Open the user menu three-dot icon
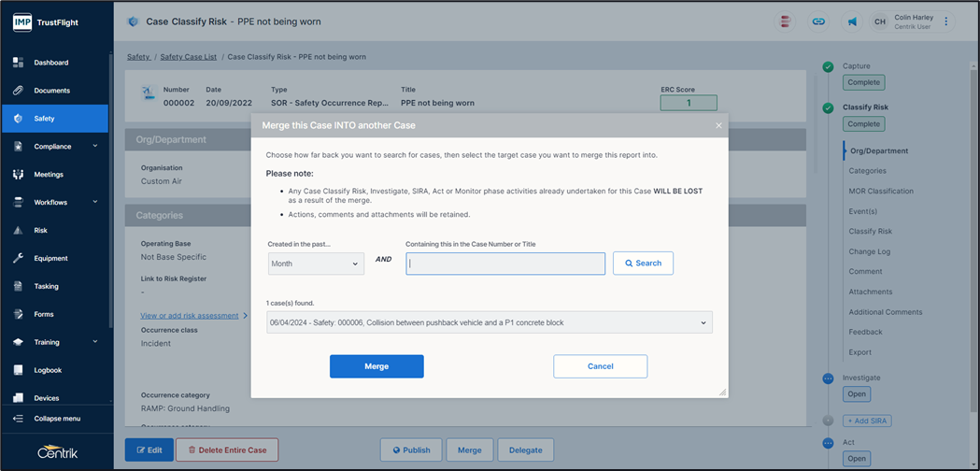The image size is (980, 471). (946, 21)
